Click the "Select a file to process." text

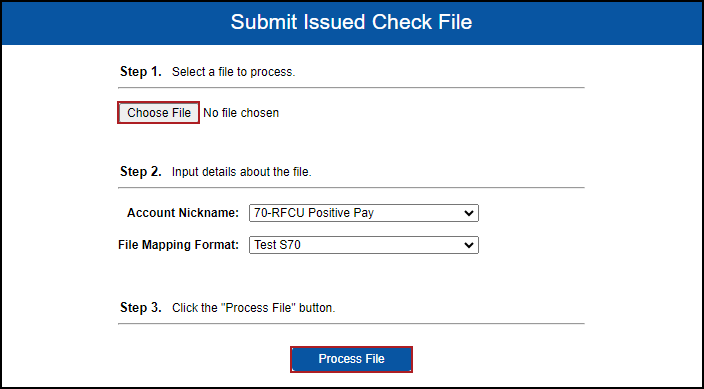[x=233, y=72]
